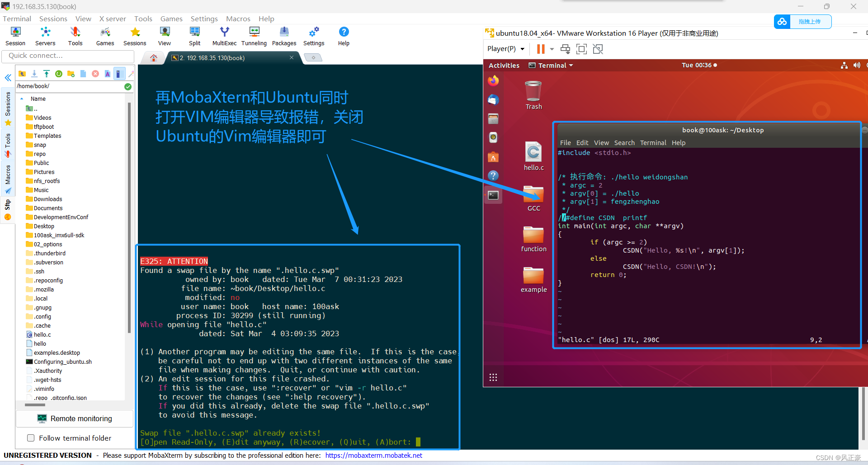Screen dimensions: 868x465
Task: Open the Tools toolbar icon
Action: (75, 36)
